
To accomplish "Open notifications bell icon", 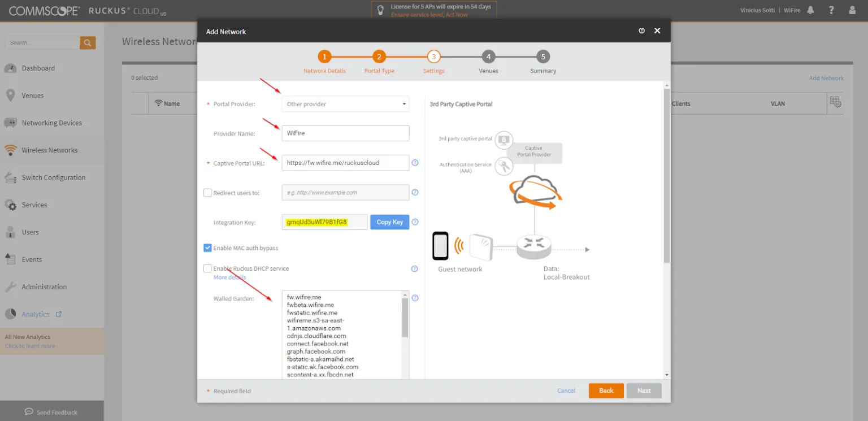I will tap(811, 10).
